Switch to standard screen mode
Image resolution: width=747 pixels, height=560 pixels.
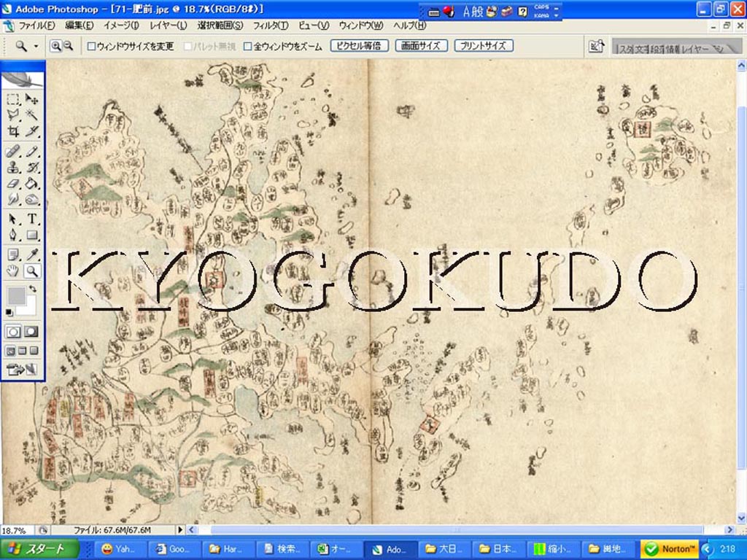pos(10,351)
